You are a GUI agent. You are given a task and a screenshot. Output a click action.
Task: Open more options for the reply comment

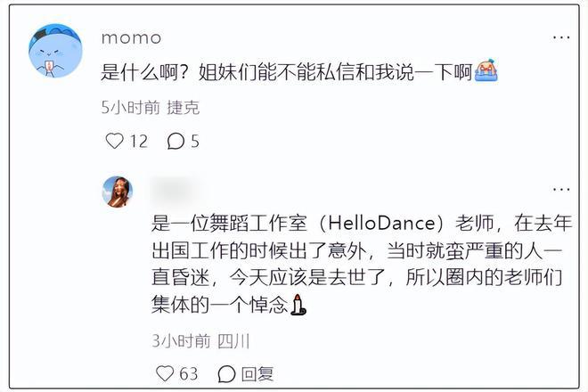[x=560, y=190]
